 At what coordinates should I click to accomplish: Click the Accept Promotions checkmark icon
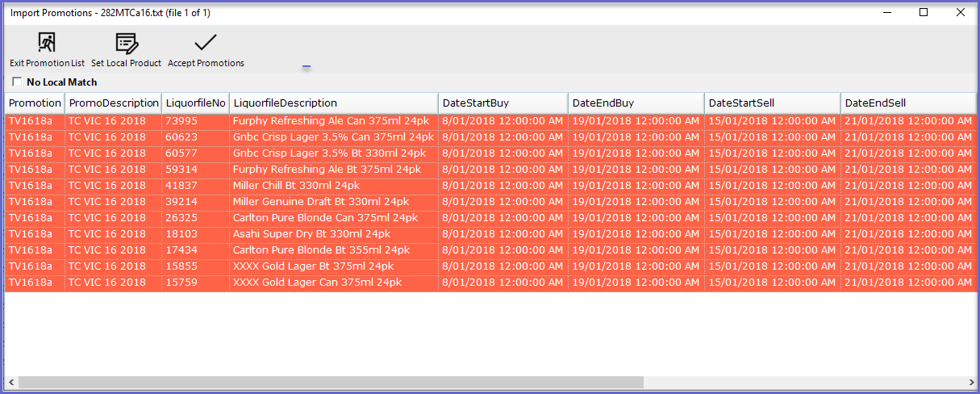tap(206, 43)
